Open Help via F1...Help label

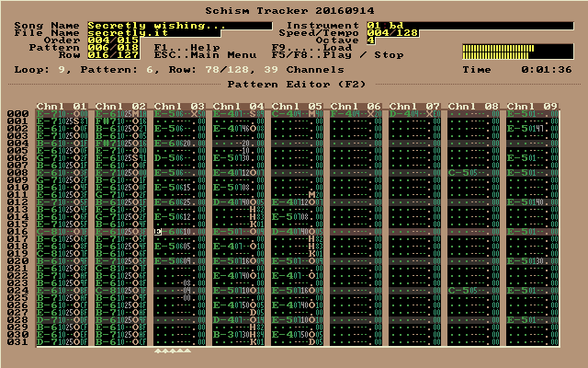point(174,48)
